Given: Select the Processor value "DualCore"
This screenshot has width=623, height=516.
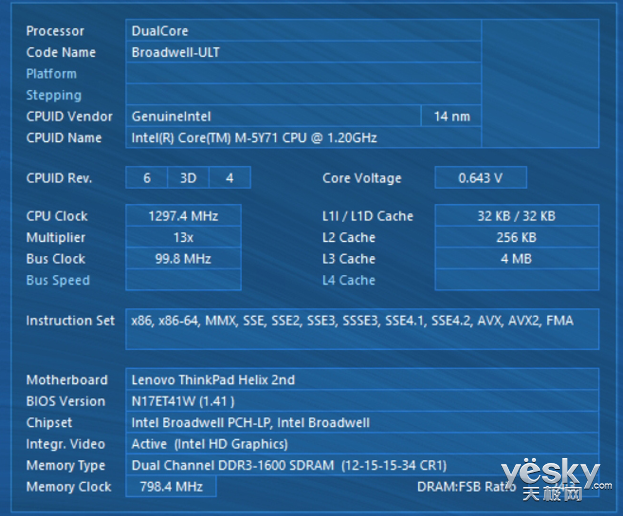Looking at the screenshot, I should coord(304,31).
